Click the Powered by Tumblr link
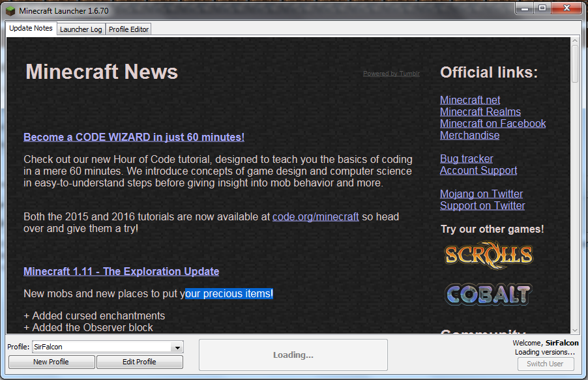 [391, 74]
